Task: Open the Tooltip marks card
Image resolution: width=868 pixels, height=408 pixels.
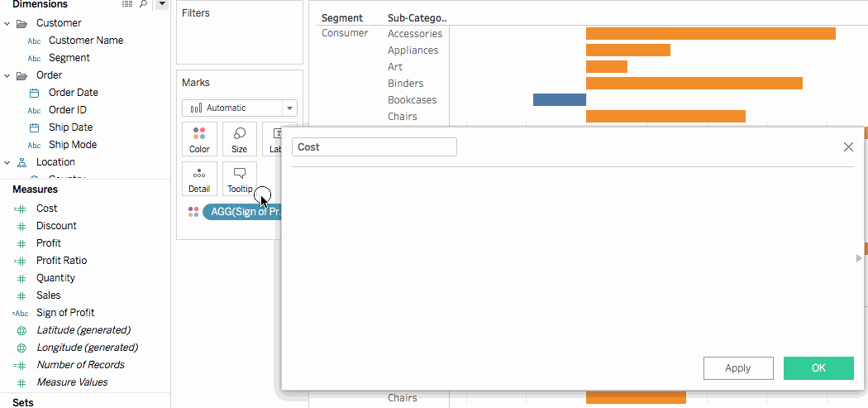Action: (239, 179)
